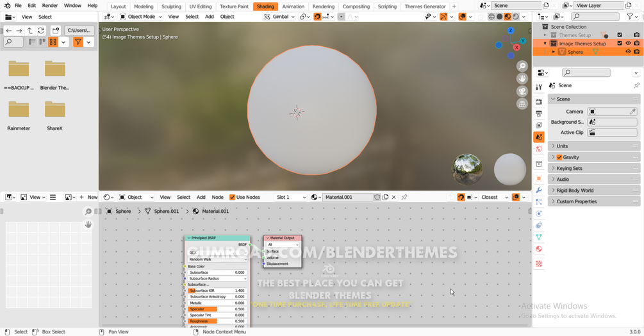
Task: Switch to the Modeling workspace tab
Action: pos(144,6)
